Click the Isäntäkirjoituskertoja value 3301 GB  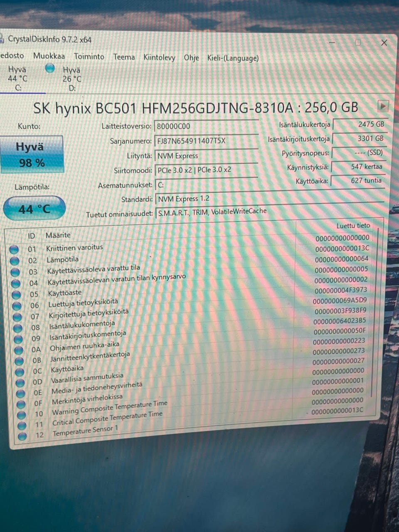click(x=360, y=138)
